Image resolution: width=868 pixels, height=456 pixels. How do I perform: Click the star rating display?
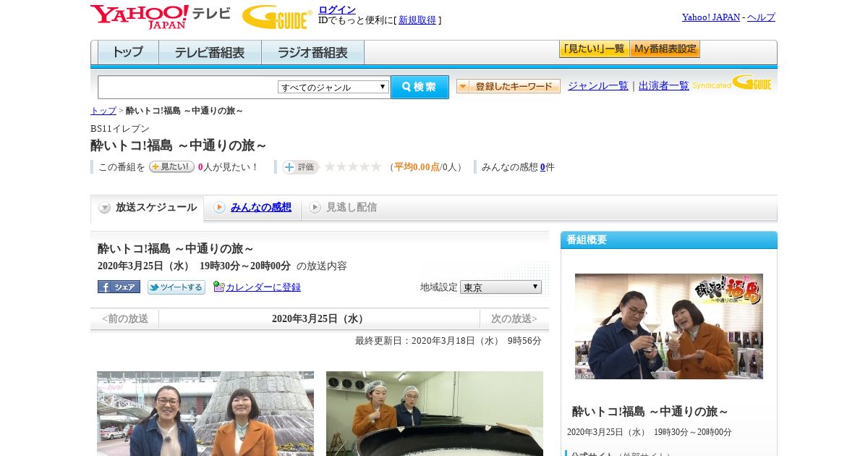click(352, 167)
